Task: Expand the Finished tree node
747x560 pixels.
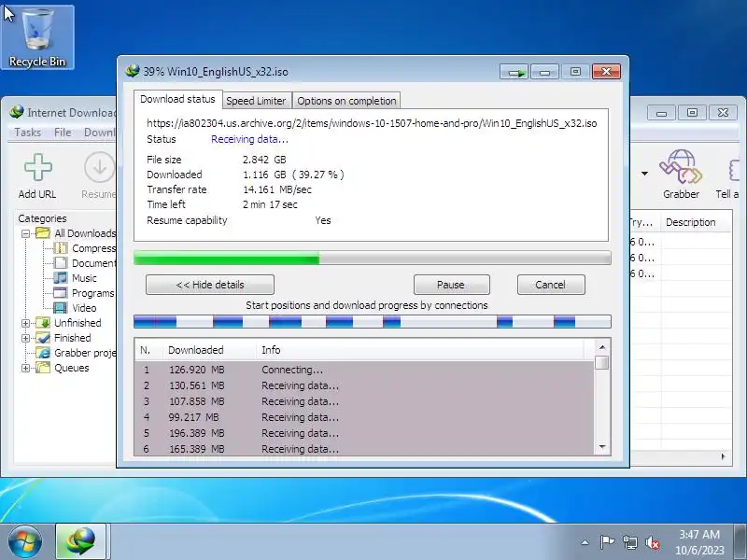Action: click(26, 338)
